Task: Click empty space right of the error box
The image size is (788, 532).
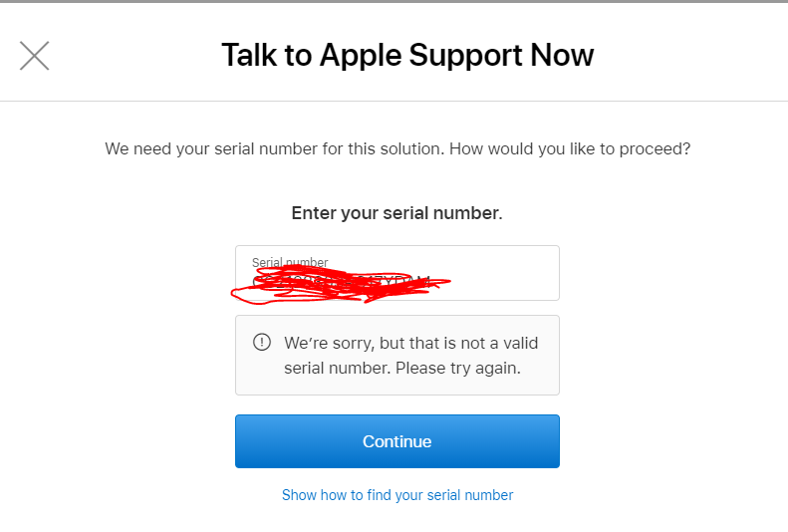Action: 673,356
